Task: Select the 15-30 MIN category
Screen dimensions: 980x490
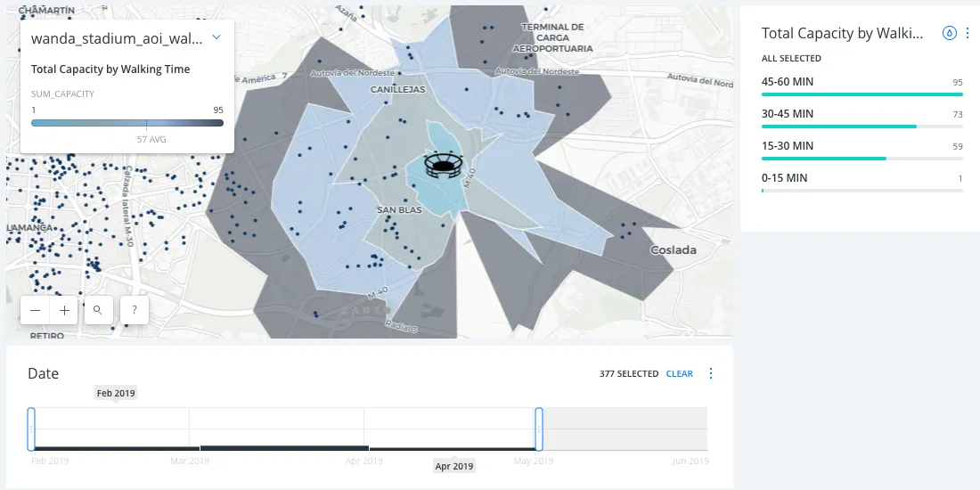Action: pyautogui.click(x=862, y=151)
